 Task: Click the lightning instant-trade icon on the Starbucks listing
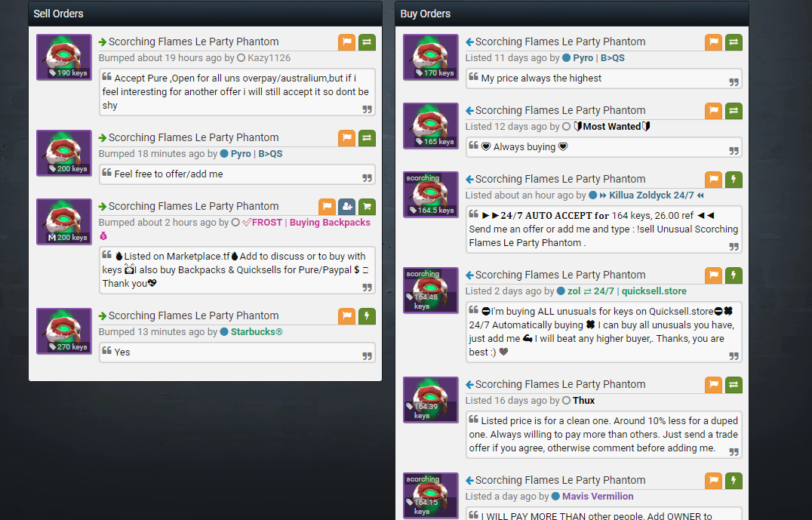pyautogui.click(x=367, y=316)
